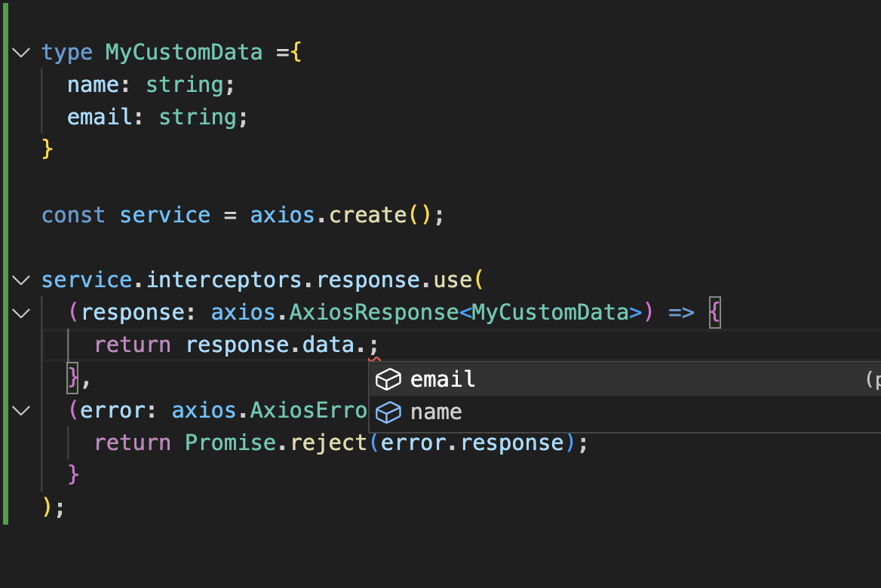Click the MyCustomData type name
Viewport: 881px width, 588px height.
183,52
